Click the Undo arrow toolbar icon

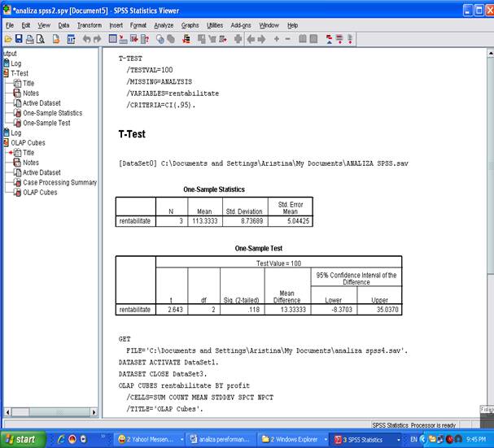[86, 38]
